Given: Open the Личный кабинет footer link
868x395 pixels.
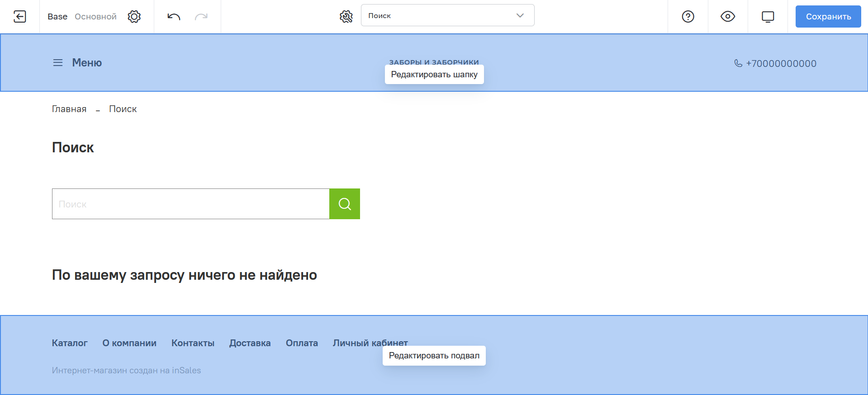Looking at the screenshot, I should [x=370, y=342].
